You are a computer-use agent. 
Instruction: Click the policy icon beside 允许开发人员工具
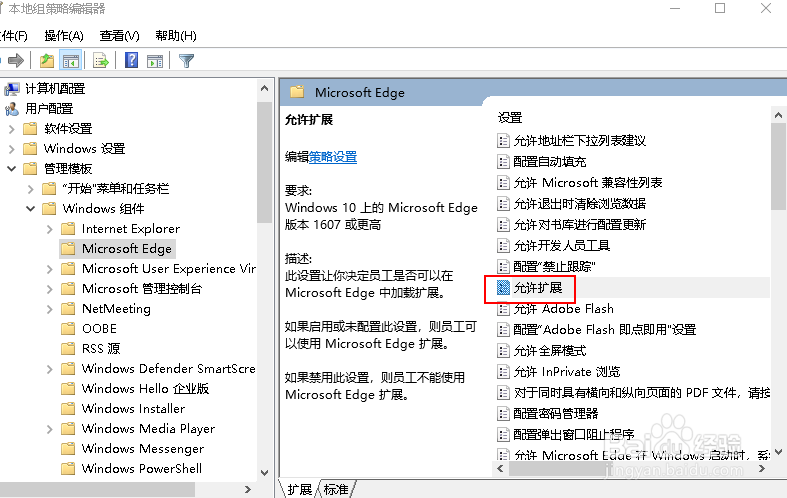coord(503,245)
